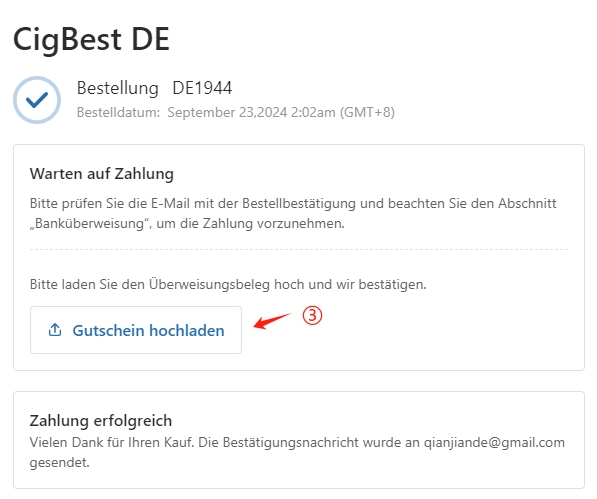Click the Bestellung label text

118,88
